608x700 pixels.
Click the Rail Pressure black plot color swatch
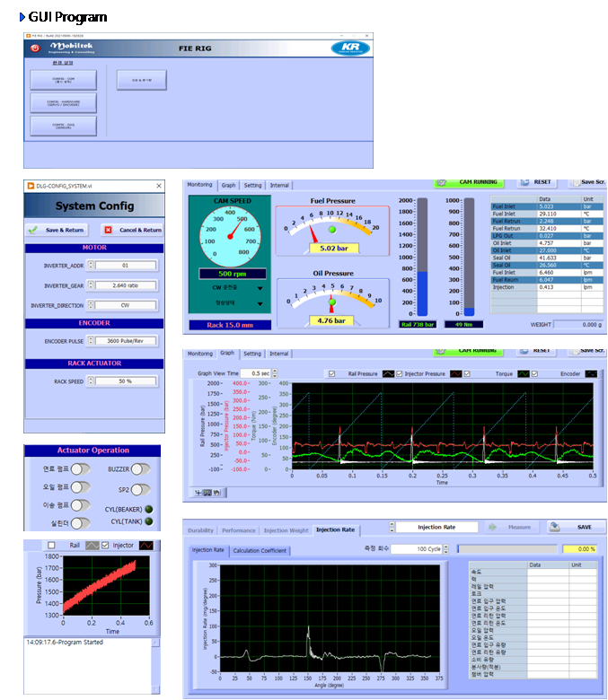(388, 373)
